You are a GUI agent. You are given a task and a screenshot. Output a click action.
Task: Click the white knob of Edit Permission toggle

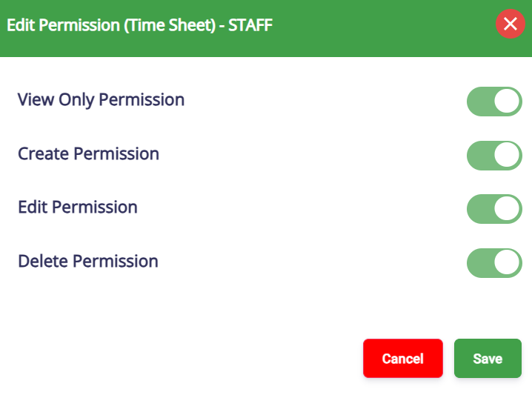pos(508,209)
